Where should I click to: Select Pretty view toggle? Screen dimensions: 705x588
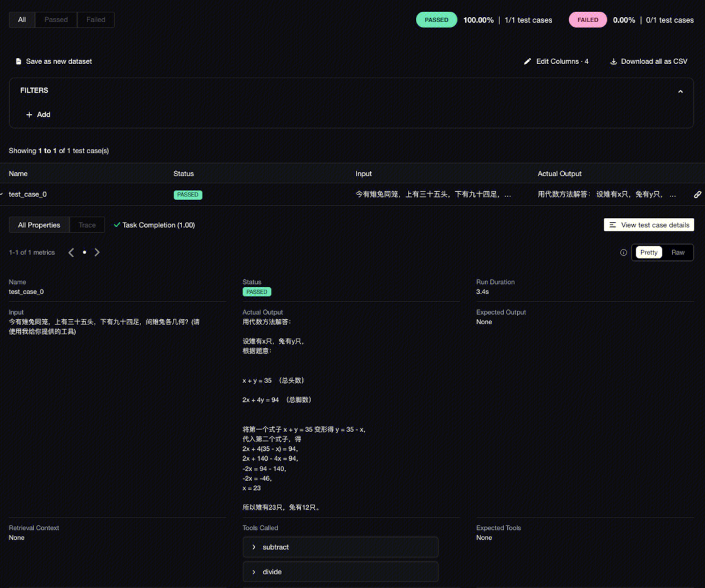coord(648,252)
